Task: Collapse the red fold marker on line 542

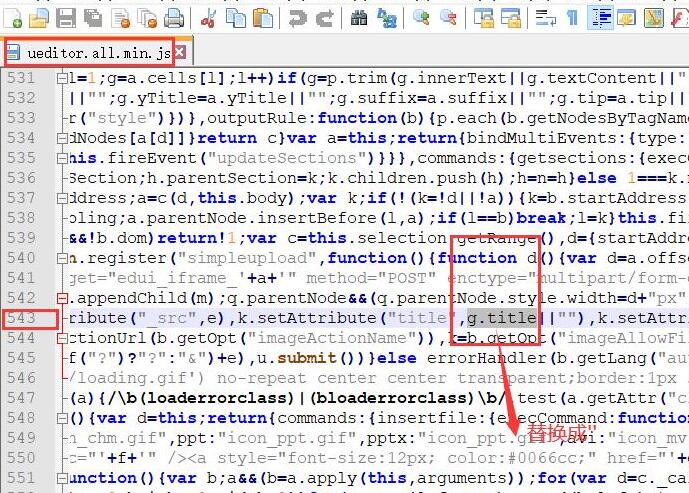Action: 62,298
